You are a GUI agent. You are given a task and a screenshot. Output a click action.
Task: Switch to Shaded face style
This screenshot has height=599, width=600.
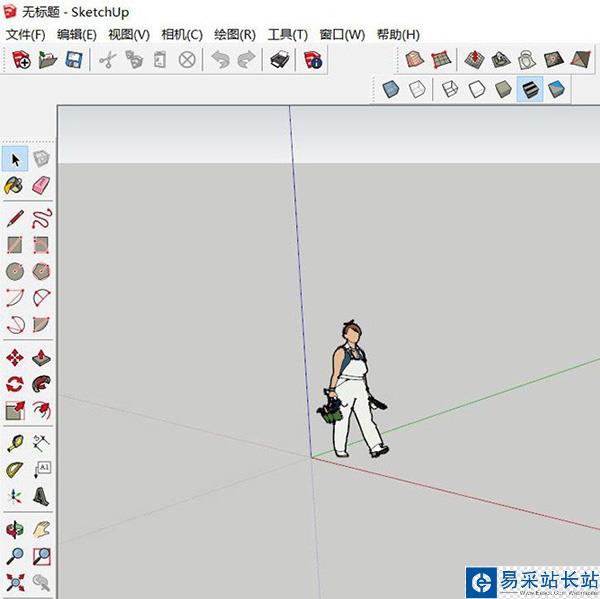(x=503, y=89)
